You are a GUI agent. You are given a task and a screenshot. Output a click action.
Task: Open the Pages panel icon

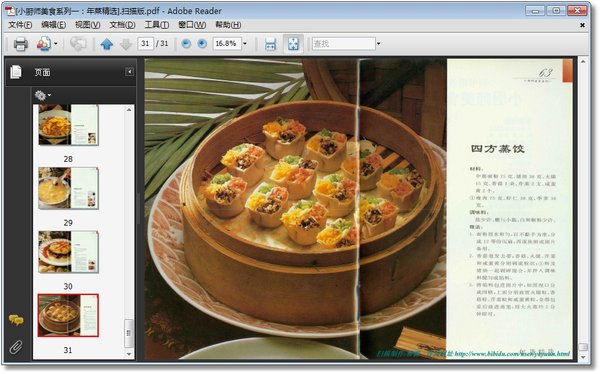[x=16, y=72]
